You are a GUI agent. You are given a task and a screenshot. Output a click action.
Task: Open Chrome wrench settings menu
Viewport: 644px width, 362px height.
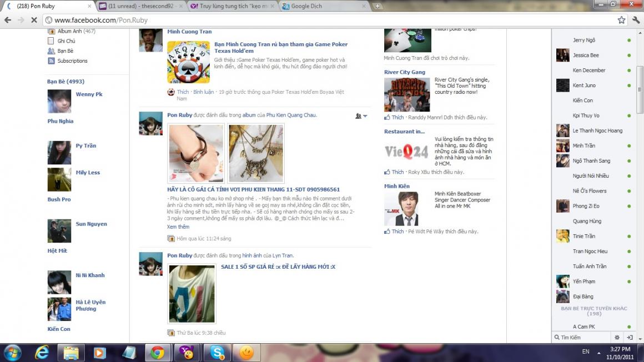tap(636, 20)
